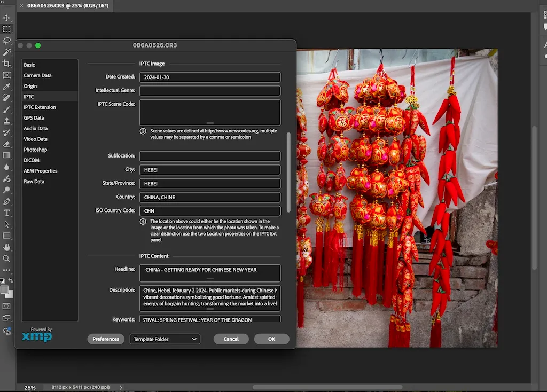Select the Eraser tool
547x392 pixels.
coord(6,144)
